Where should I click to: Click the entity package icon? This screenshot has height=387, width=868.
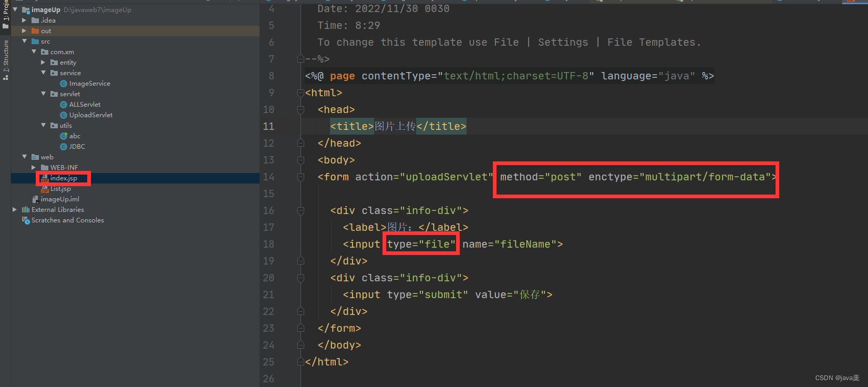54,63
